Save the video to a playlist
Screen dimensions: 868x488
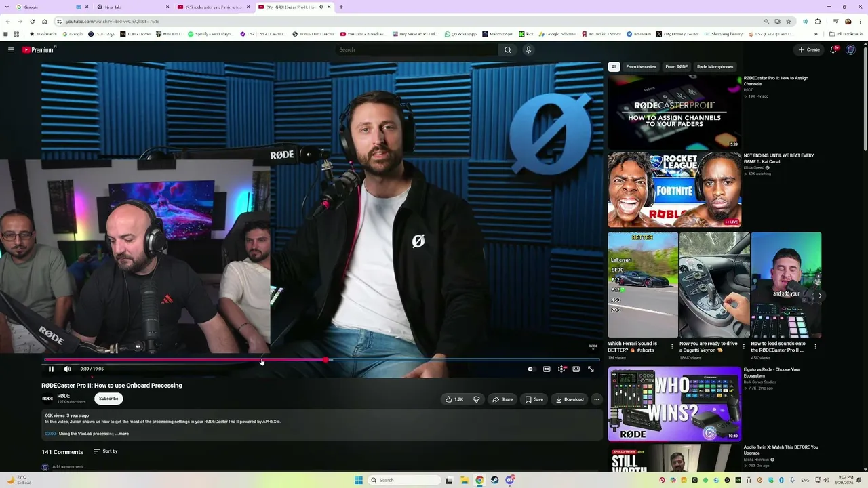534,399
